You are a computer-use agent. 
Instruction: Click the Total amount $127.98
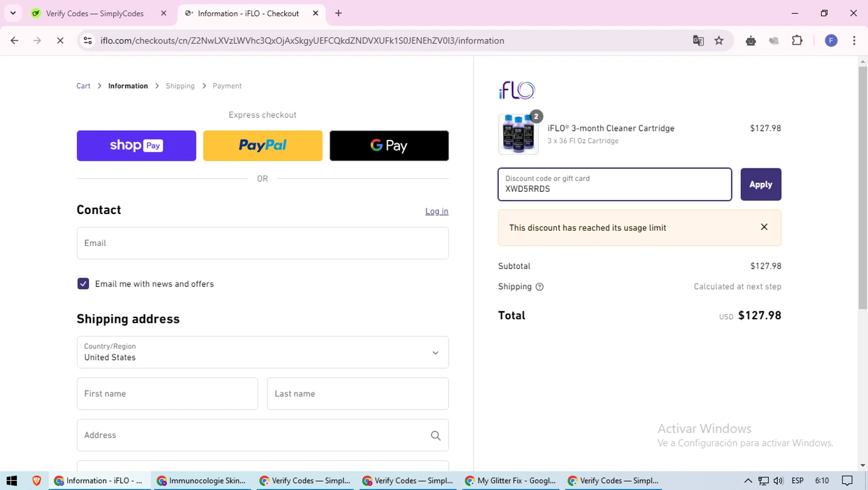click(x=760, y=315)
